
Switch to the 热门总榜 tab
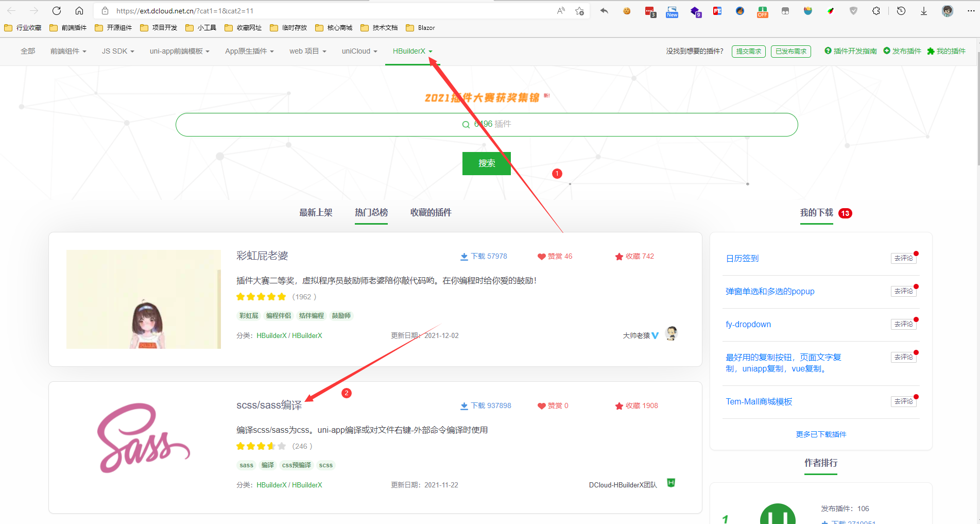(371, 212)
